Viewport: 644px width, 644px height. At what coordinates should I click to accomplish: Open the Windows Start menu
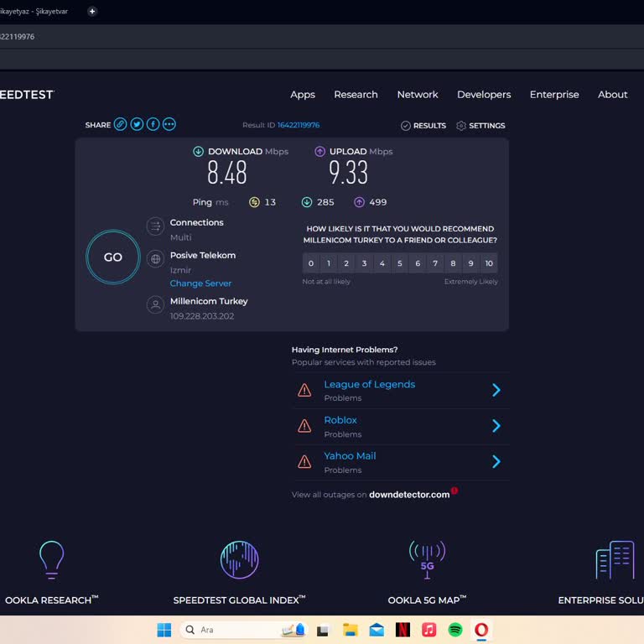[x=164, y=630]
